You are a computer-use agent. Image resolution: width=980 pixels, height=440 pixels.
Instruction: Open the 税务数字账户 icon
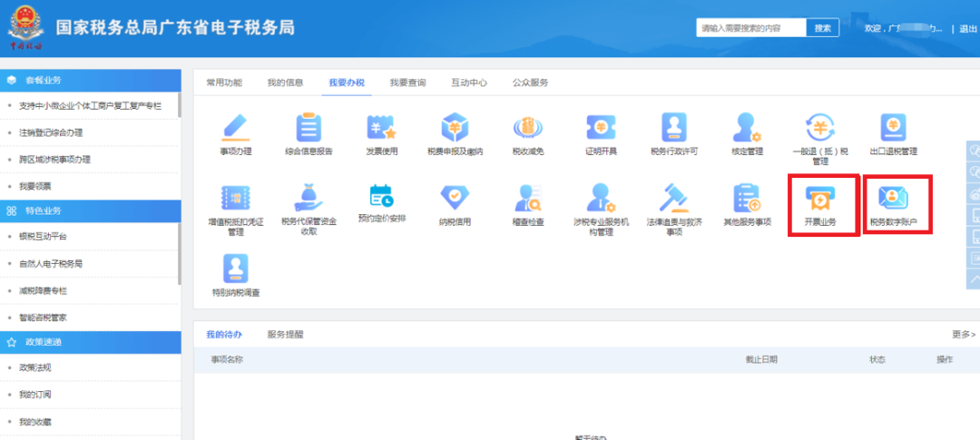pos(893,198)
